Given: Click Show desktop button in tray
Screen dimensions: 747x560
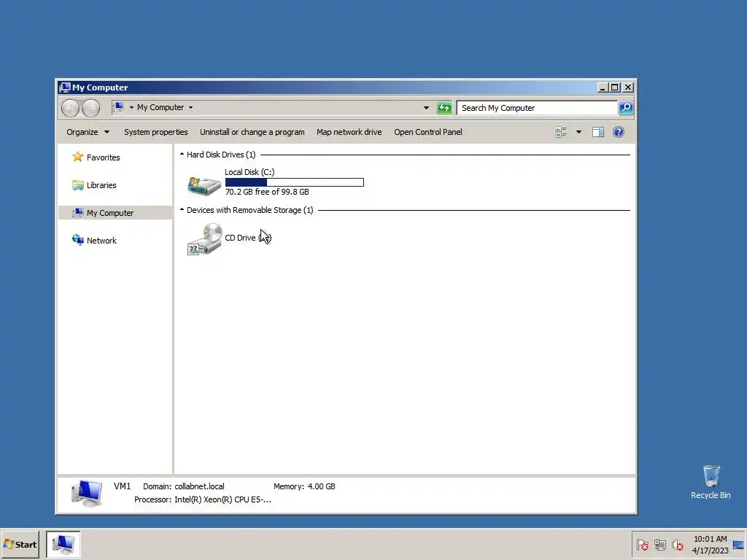Looking at the screenshot, I should click(x=738, y=545).
